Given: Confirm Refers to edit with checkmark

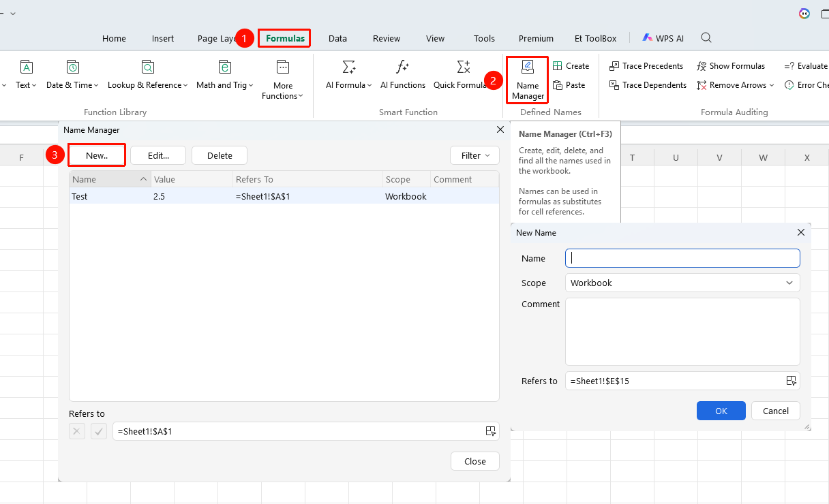Looking at the screenshot, I should click(x=99, y=431).
